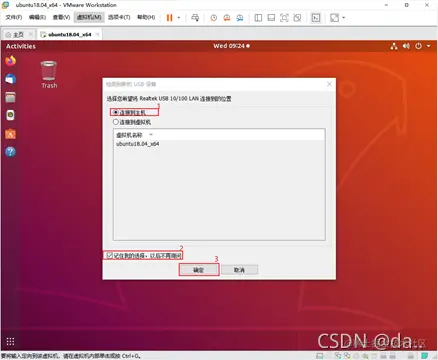Image resolution: width=438 pixels, height=360 pixels.
Task: Enter full screen mode
Action: (x=284, y=18)
